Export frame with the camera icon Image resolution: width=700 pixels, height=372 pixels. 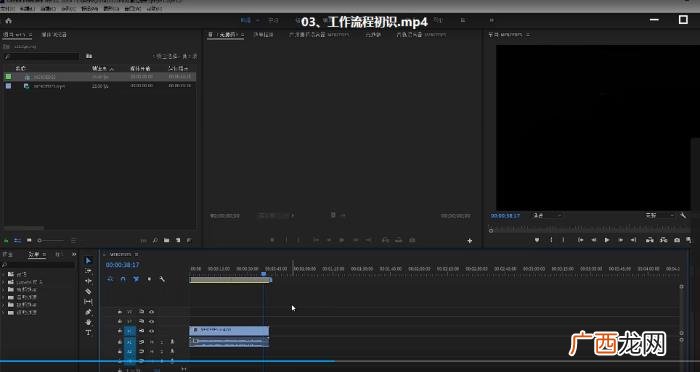[x=677, y=240]
